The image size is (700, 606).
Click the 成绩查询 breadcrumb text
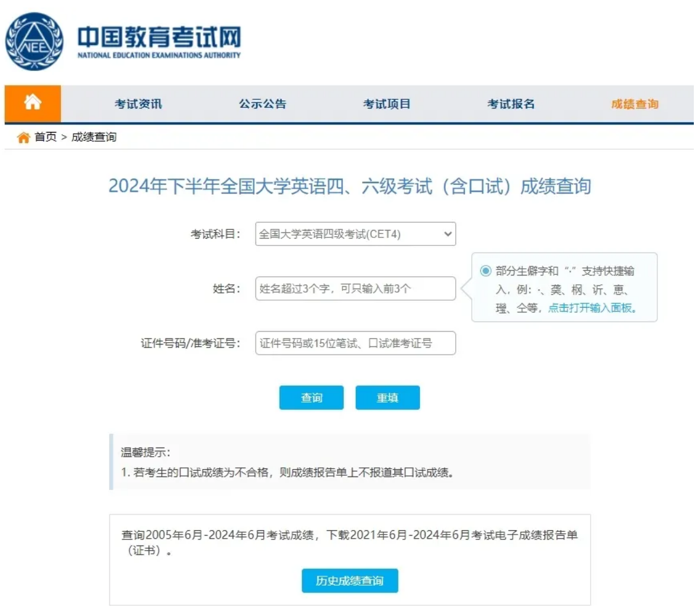(94, 137)
